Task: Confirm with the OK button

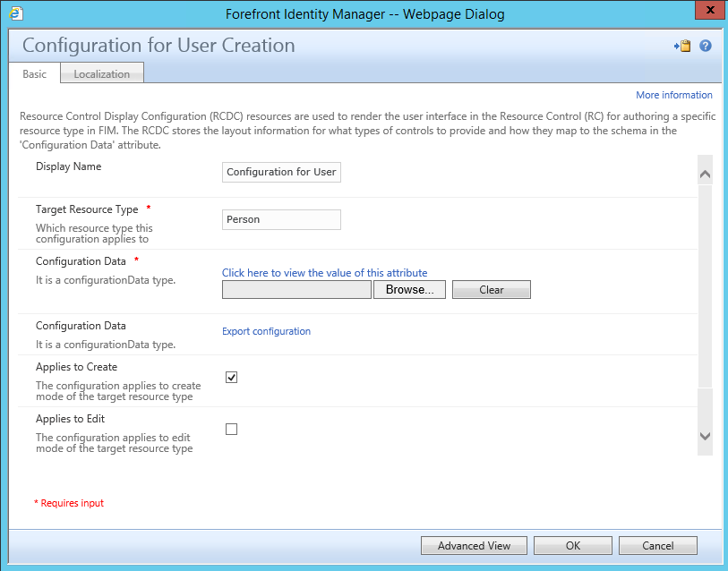Action: pos(573,545)
